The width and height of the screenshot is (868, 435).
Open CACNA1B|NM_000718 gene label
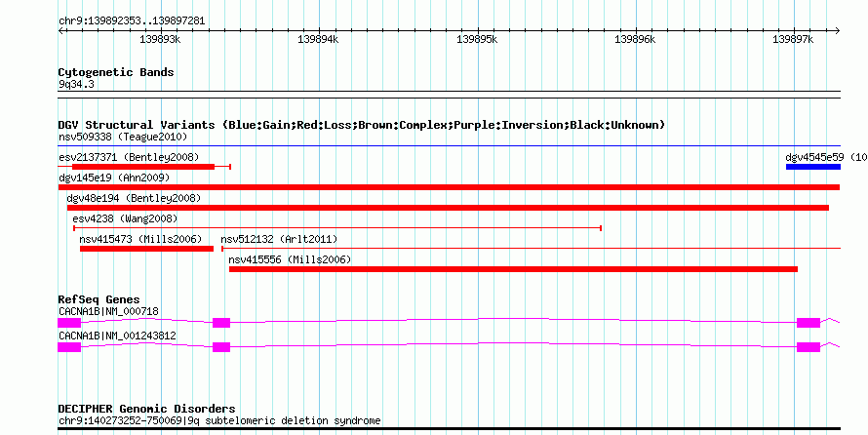click(108, 311)
